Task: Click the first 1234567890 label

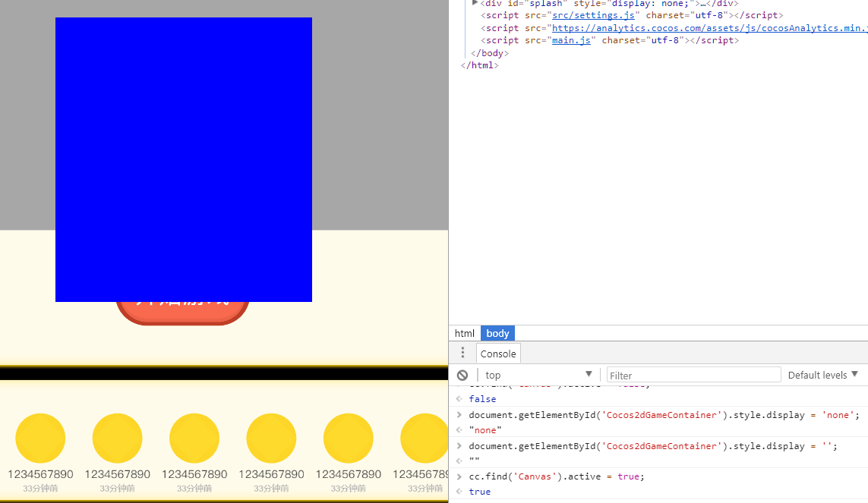Action: [40, 474]
